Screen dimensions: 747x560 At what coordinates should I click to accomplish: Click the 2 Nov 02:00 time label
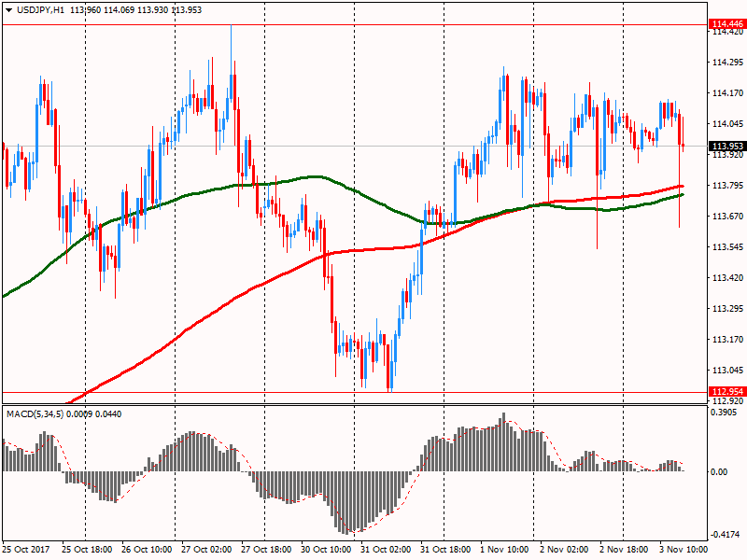coord(564,550)
